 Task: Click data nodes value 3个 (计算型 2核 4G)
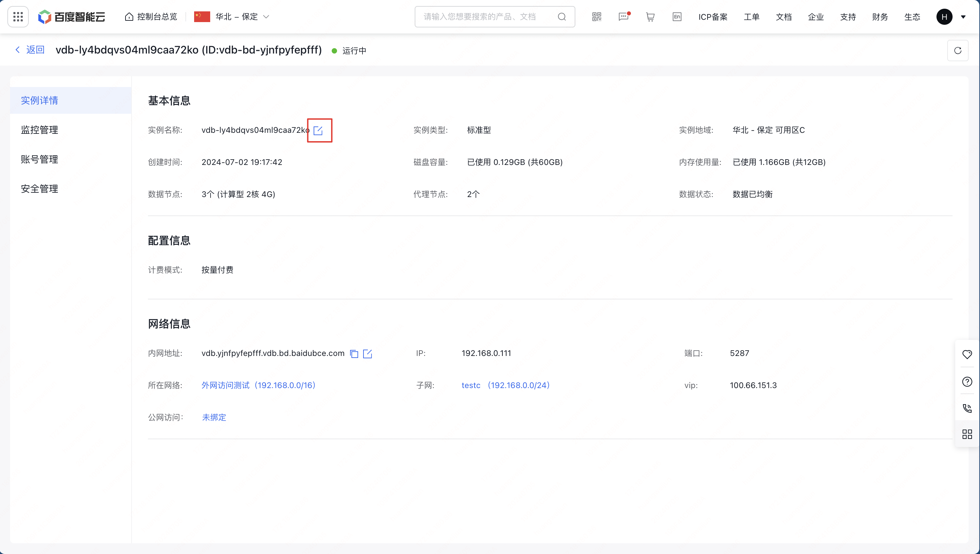238,194
